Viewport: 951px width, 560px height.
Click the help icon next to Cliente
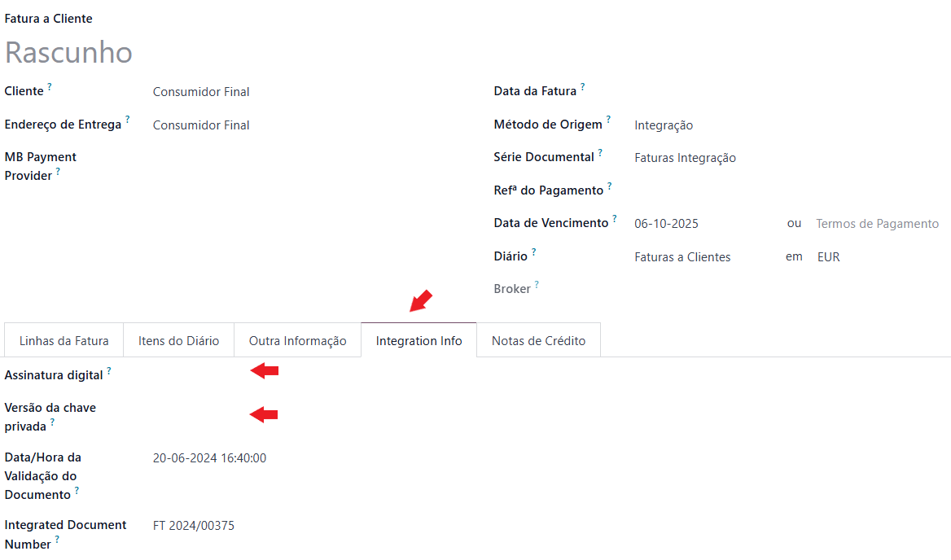(x=50, y=86)
